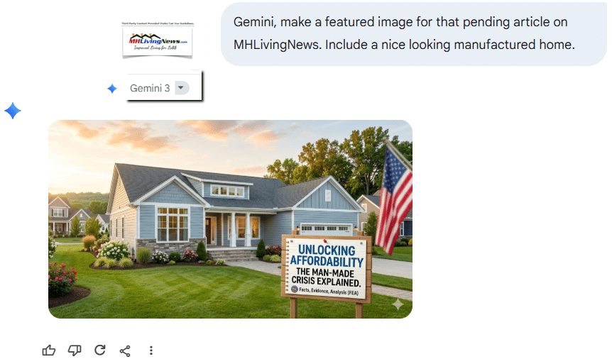Click the large blue Gemini sparkle icon
The image size is (612, 364).
point(13,111)
